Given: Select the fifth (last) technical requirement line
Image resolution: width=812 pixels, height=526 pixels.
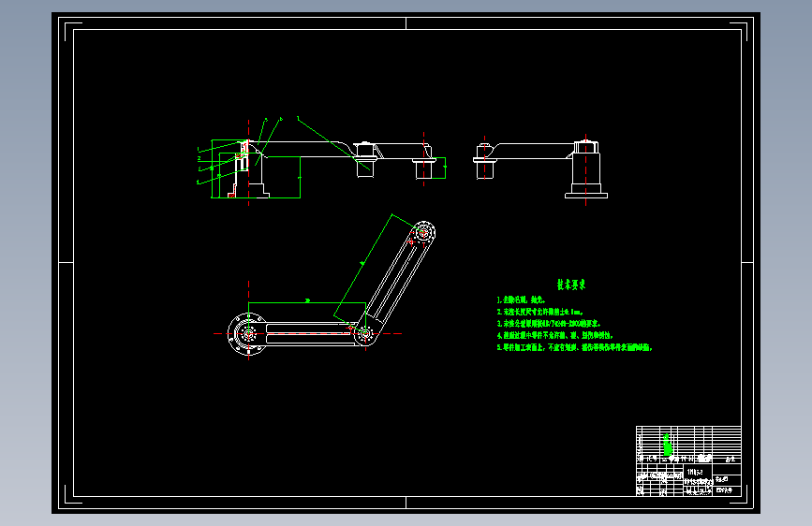Looking at the screenshot, I should coord(574,347).
